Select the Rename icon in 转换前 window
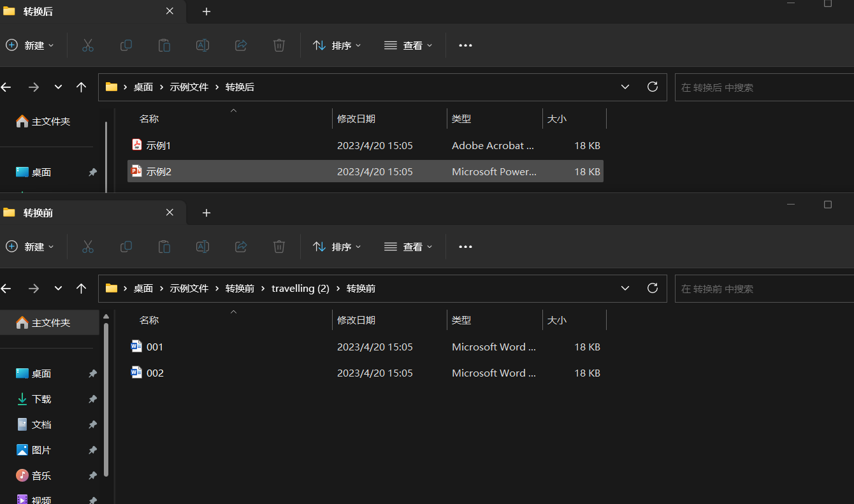 point(203,247)
